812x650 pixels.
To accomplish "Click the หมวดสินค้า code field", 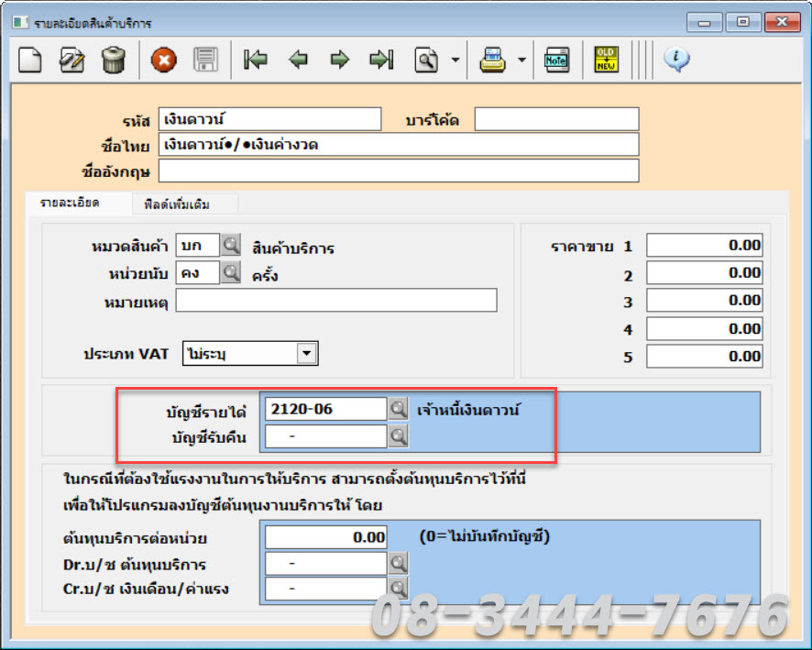I will click(198, 245).
